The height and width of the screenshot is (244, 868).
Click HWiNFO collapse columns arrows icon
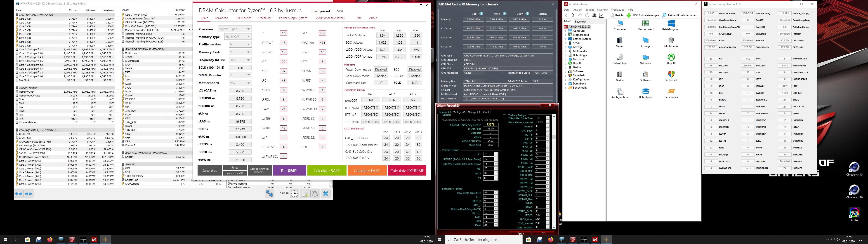(x=29, y=193)
